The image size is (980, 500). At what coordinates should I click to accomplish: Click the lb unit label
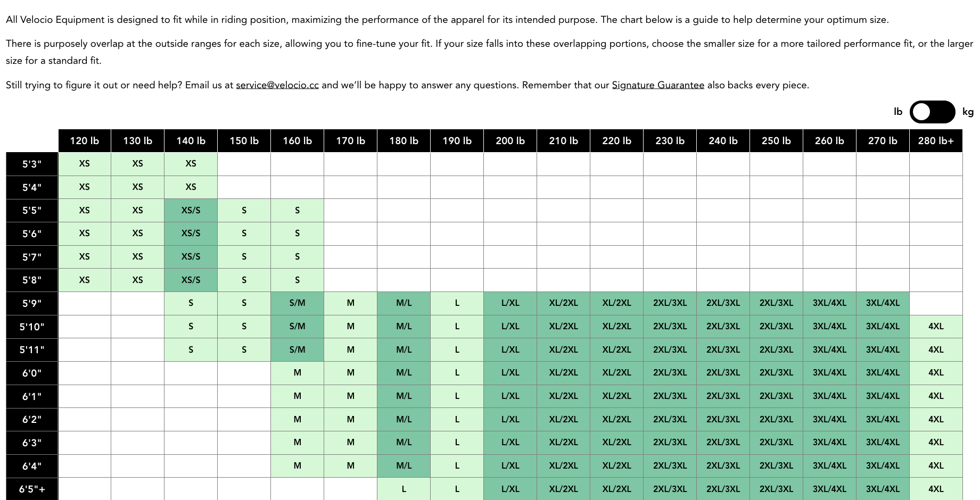(x=898, y=112)
